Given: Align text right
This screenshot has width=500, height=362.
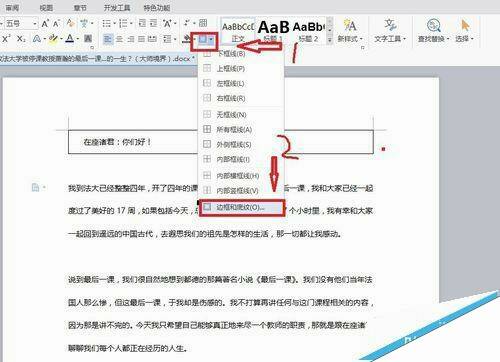Looking at the screenshot, I should point(130,39).
